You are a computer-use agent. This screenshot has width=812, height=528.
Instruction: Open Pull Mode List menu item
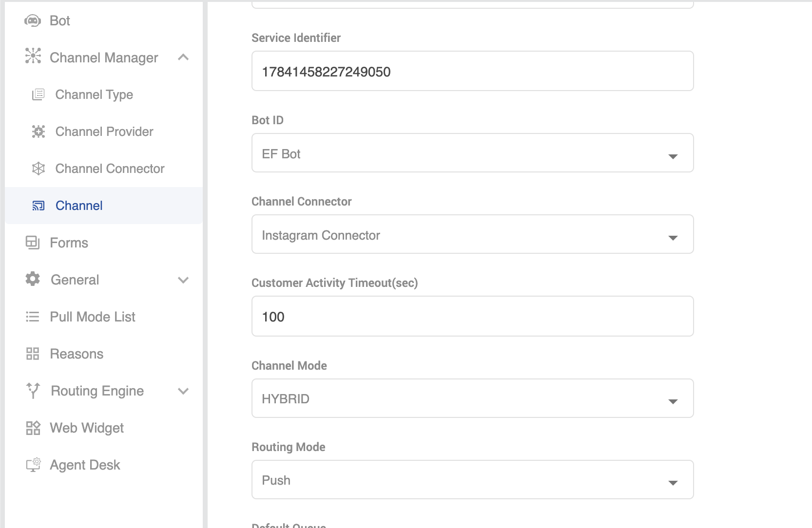coord(93,317)
